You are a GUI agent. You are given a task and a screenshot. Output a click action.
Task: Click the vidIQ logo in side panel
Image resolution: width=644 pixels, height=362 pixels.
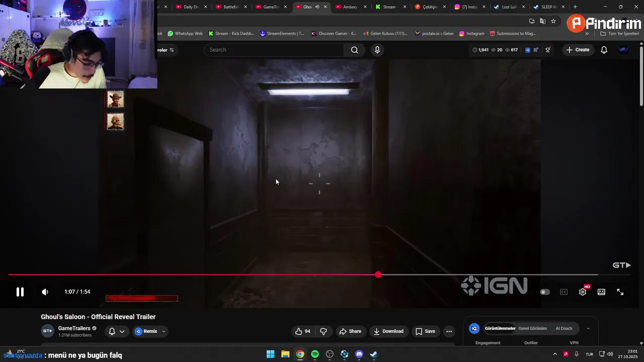(474, 328)
